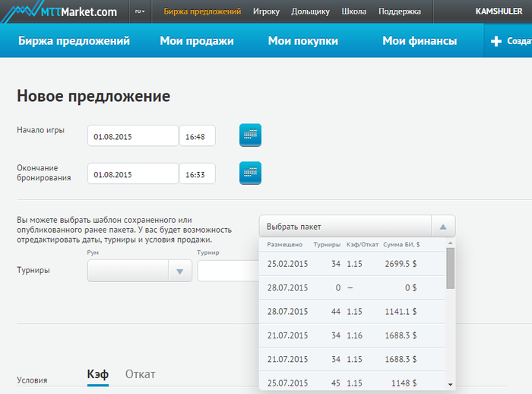The width and height of the screenshot is (532, 394).
Task: Open Биржа предложений in top menu
Action: pos(203,11)
